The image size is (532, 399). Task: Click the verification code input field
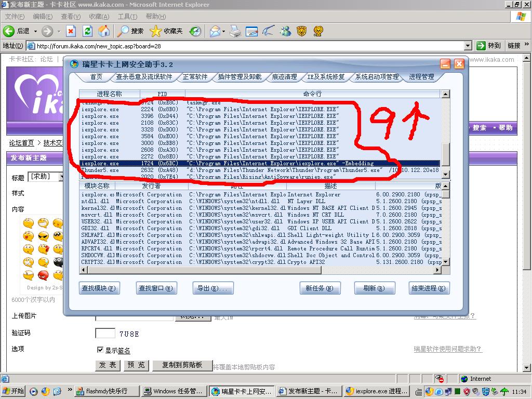105,333
